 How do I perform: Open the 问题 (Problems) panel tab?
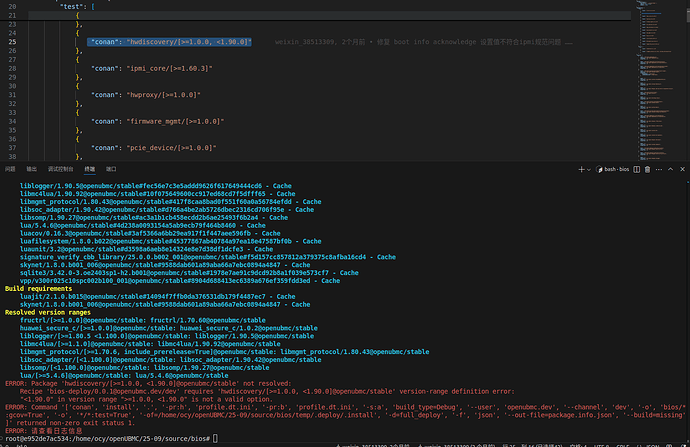point(10,171)
